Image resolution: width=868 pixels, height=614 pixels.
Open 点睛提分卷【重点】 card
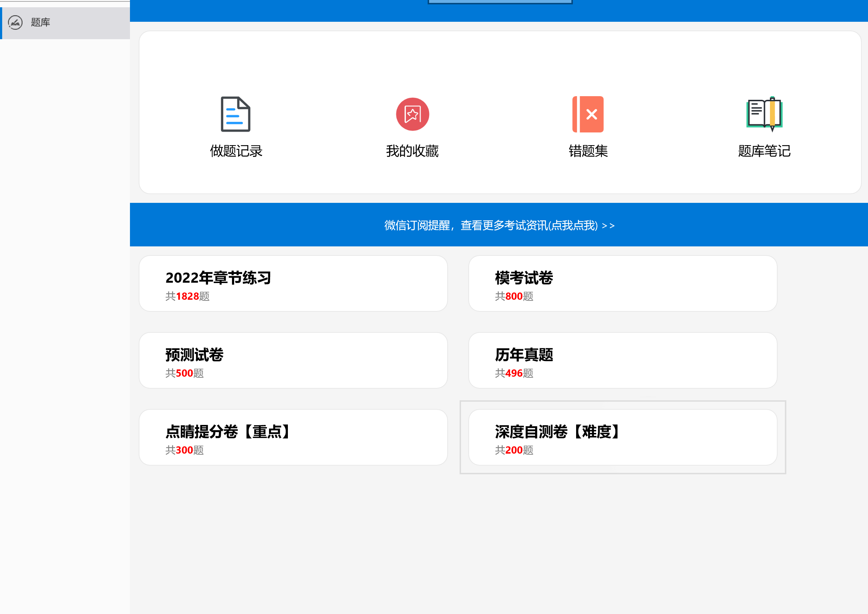point(293,437)
